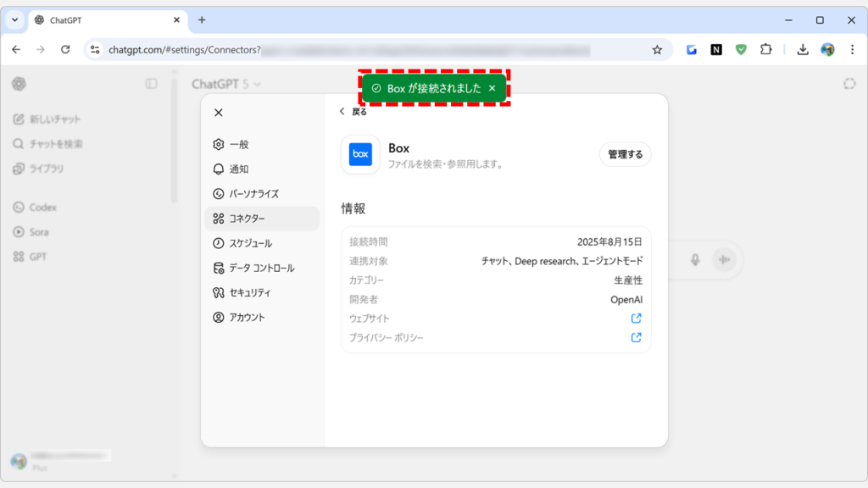Dismiss the Box connected toast notification
The width and height of the screenshot is (868, 488).
click(492, 88)
